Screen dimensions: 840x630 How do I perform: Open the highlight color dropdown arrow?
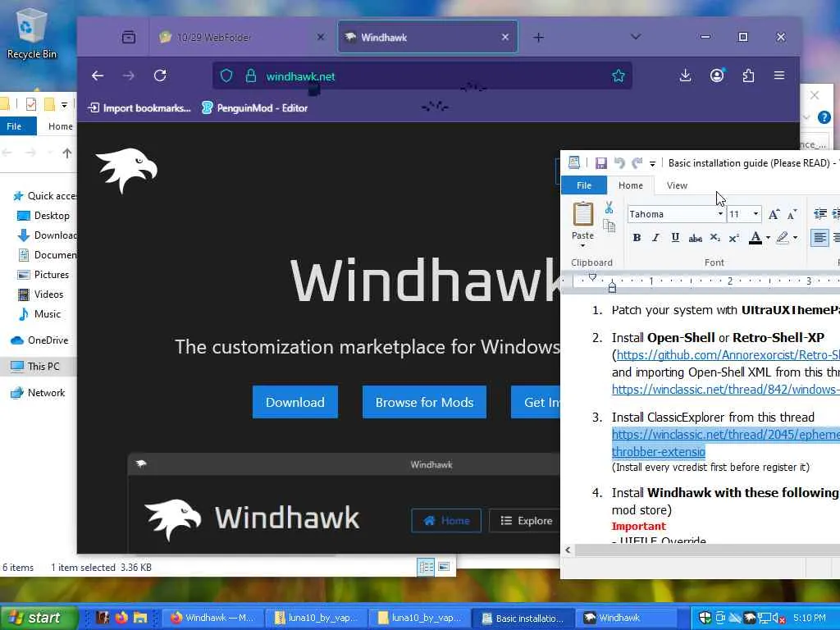pos(796,238)
